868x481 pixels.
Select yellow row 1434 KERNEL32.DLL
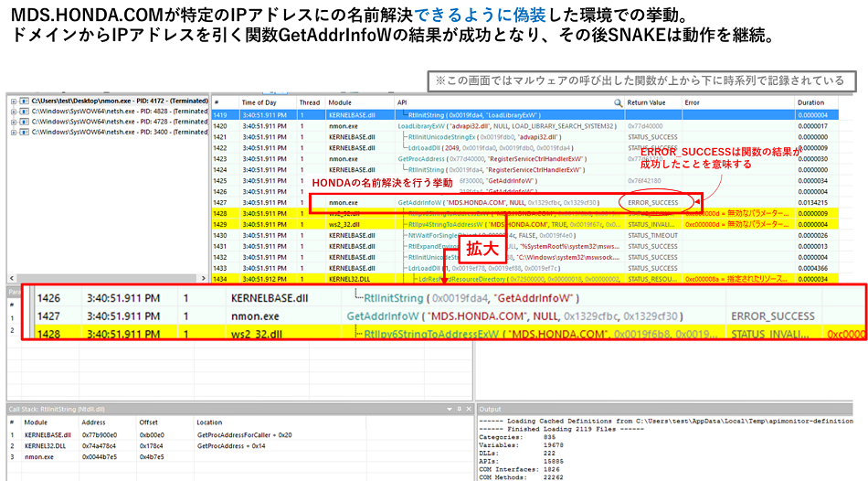coord(524,279)
